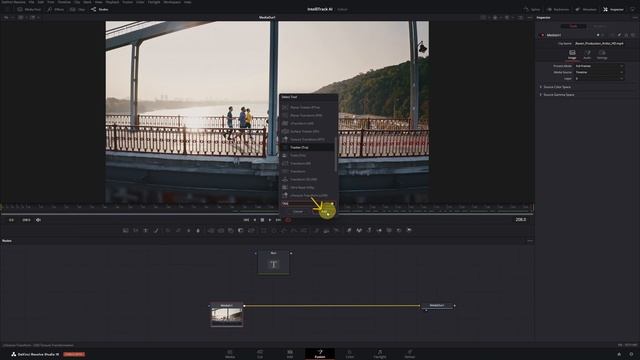The image size is (640, 360).
Task: Toggle the Media Pool panel
Action: click(29, 9)
